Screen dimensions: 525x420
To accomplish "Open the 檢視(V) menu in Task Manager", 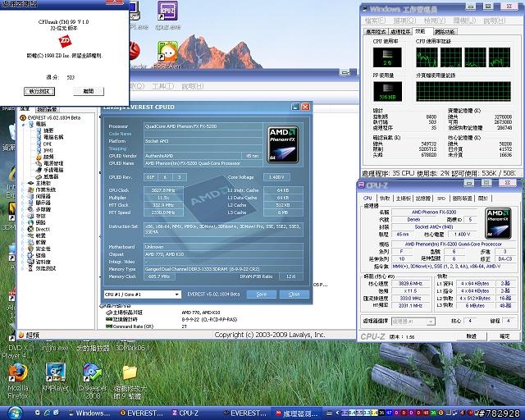I will [435, 21].
